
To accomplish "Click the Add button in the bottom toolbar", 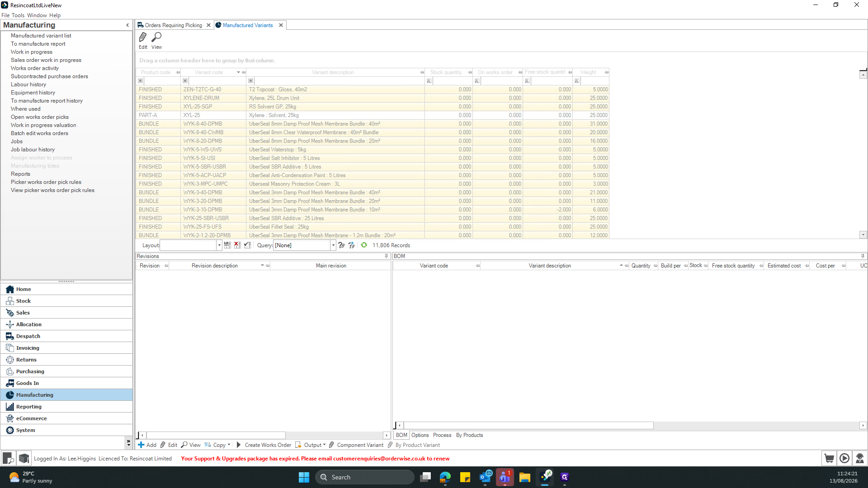I will tap(147, 445).
